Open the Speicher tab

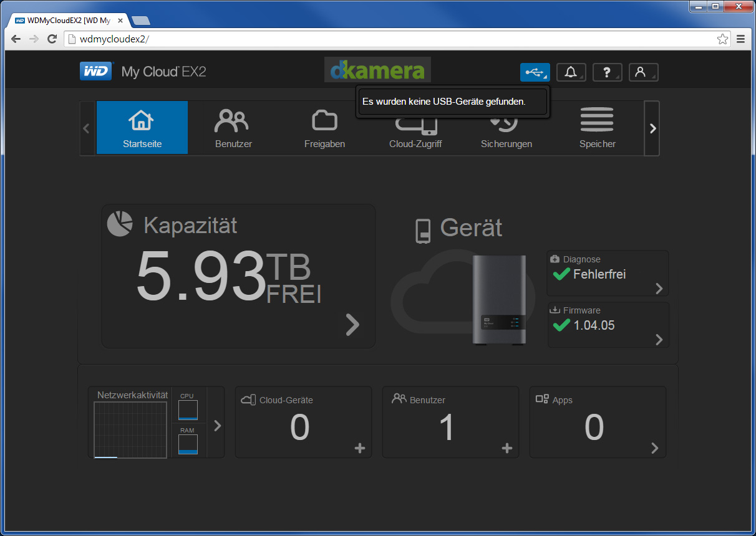click(598, 128)
